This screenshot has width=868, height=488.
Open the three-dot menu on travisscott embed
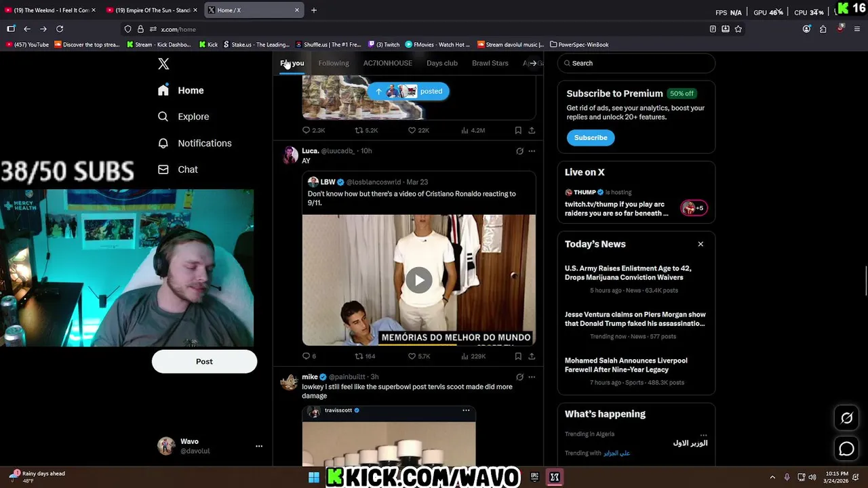pos(466,410)
